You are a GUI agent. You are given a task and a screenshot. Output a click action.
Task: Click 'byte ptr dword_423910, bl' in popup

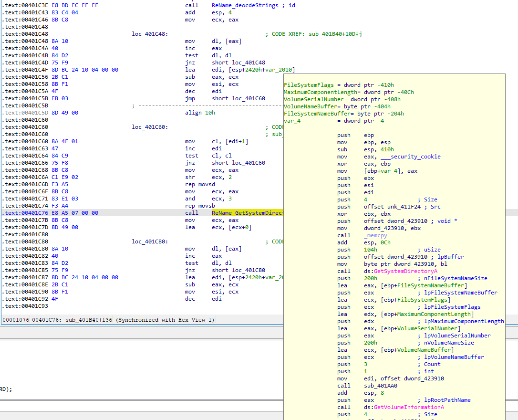coord(406,264)
